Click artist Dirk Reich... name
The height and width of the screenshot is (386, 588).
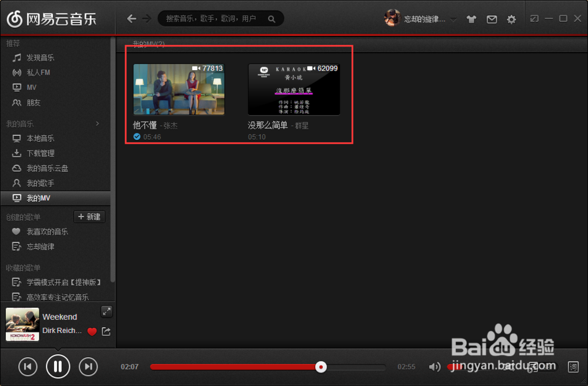62,331
